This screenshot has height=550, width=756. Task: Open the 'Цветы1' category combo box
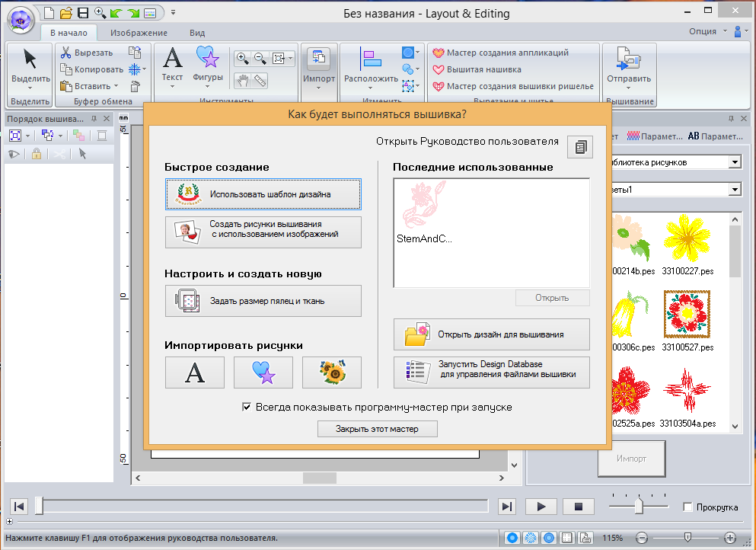(x=735, y=190)
